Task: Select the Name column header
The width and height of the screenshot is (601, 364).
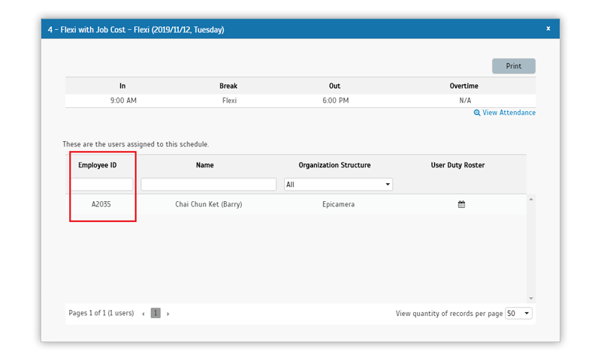Action: click(x=204, y=165)
